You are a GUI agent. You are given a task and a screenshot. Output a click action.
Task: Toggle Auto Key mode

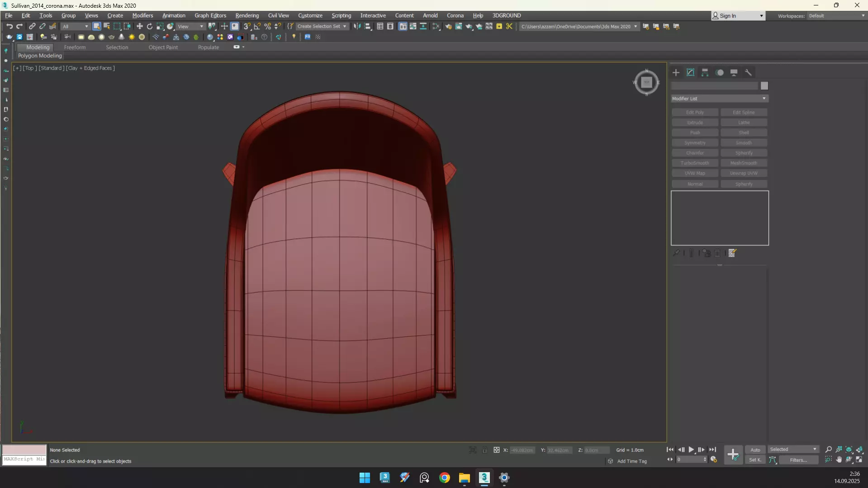755,450
